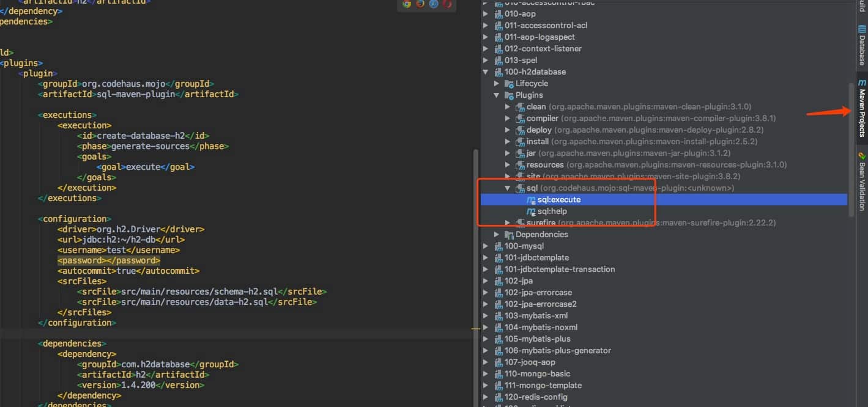Viewport: 868px width, 407px height.
Task: Open in Firefox browser icon
Action: 420,4
